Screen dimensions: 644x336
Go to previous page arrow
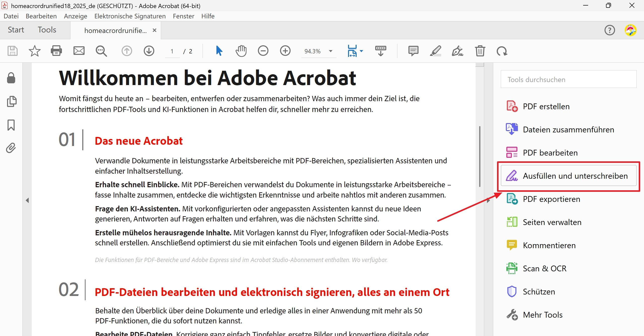(x=127, y=51)
